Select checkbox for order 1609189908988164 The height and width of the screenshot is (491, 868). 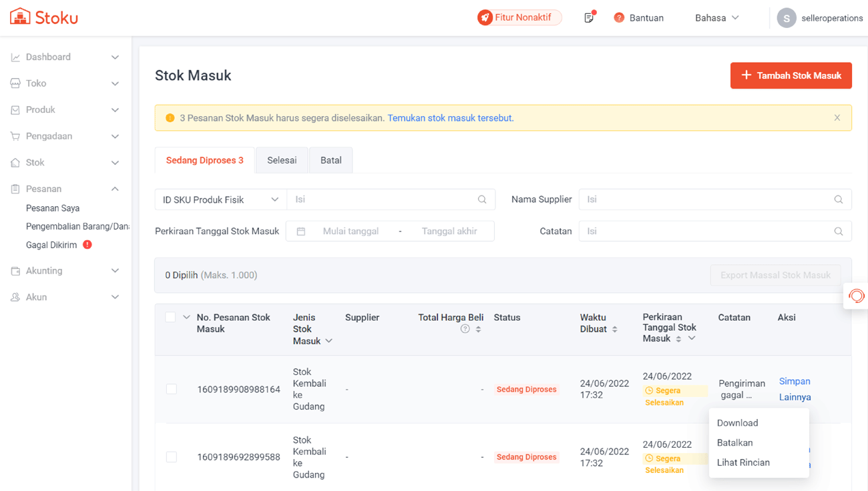click(x=172, y=389)
